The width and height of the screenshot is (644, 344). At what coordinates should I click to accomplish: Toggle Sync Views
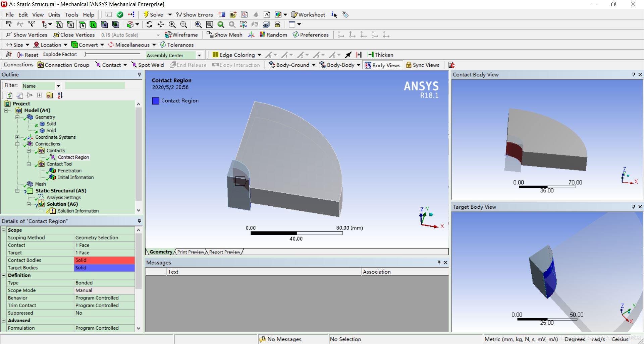pyautogui.click(x=423, y=65)
